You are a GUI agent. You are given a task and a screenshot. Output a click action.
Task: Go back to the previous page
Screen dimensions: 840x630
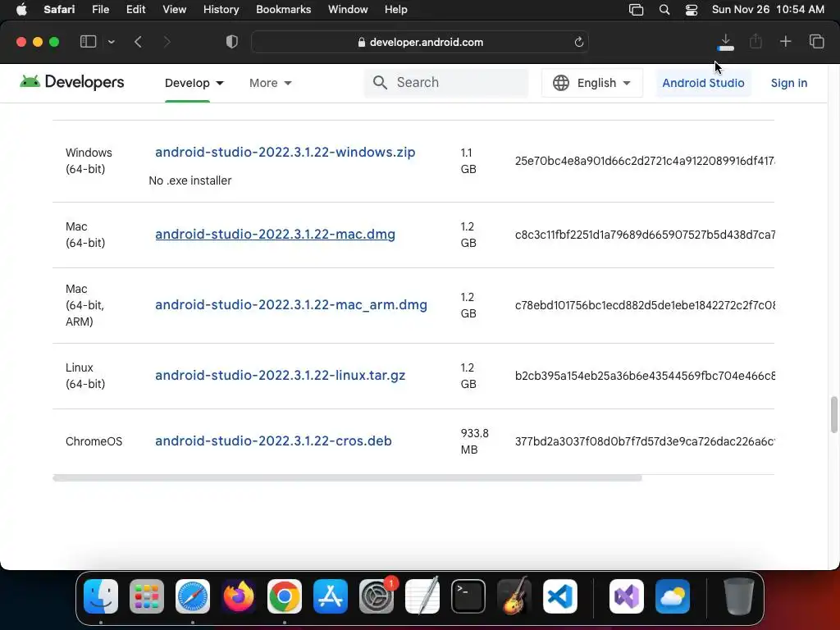tap(138, 42)
